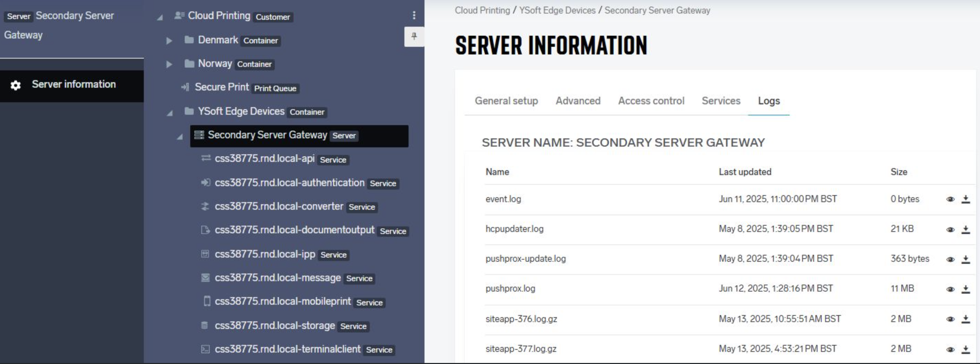Select the gear icon beside Server information
Viewport: 980px width, 364px height.
coord(15,85)
